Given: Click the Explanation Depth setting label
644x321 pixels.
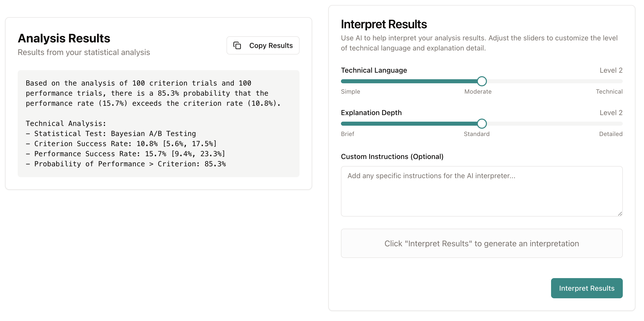Looking at the screenshot, I should [371, 113].
